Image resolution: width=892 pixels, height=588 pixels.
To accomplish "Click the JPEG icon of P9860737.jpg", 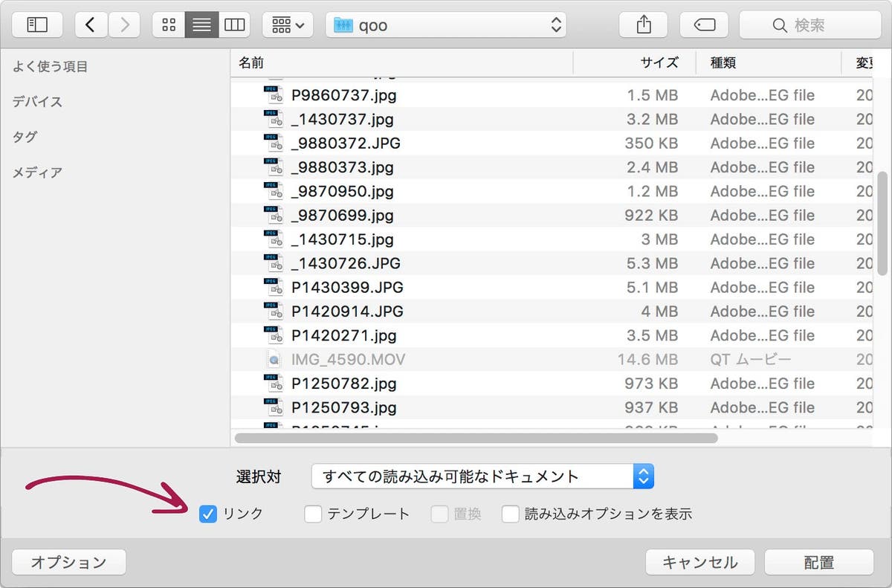I will pyautogui.click(x=274, y=95).
